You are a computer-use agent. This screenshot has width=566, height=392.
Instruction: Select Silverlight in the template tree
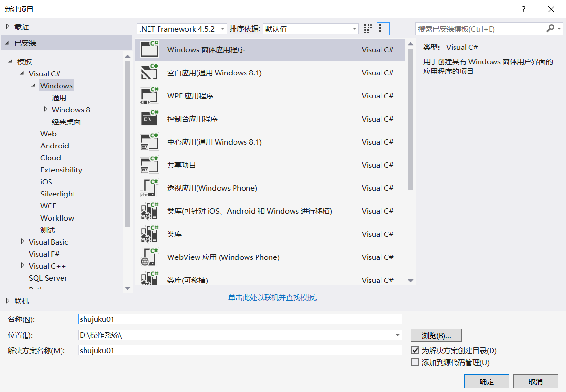pos(58,194)
